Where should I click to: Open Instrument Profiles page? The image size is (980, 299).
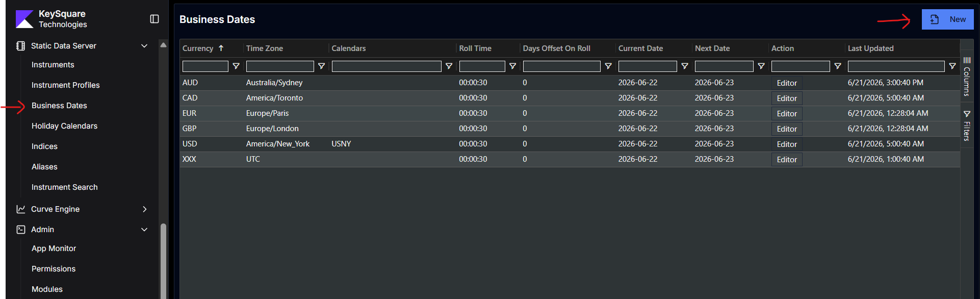(x=66, y=85)
